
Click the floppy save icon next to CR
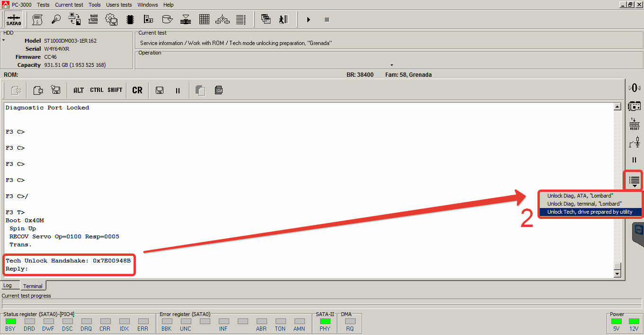pyautogui.click(x=160, y=90)
